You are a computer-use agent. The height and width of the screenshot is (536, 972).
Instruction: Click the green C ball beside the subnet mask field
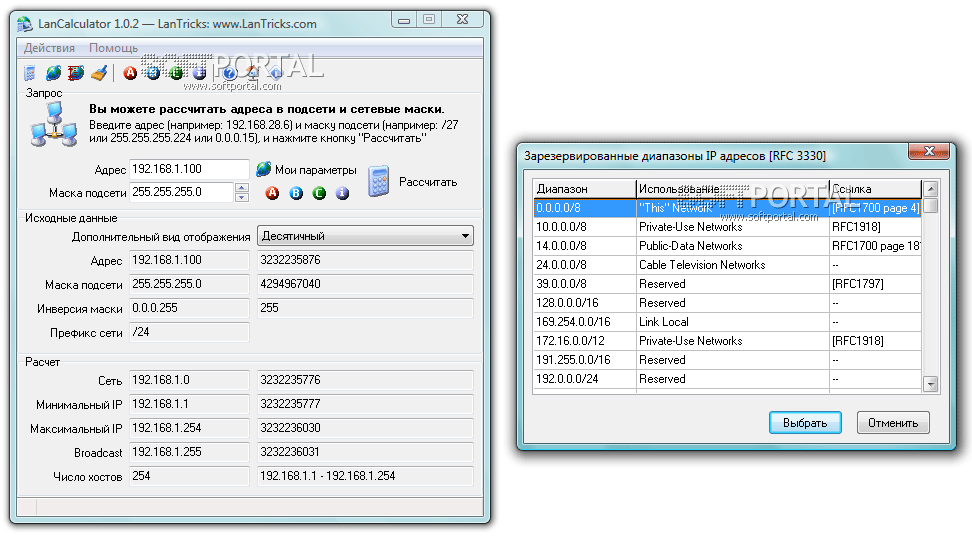319,193
